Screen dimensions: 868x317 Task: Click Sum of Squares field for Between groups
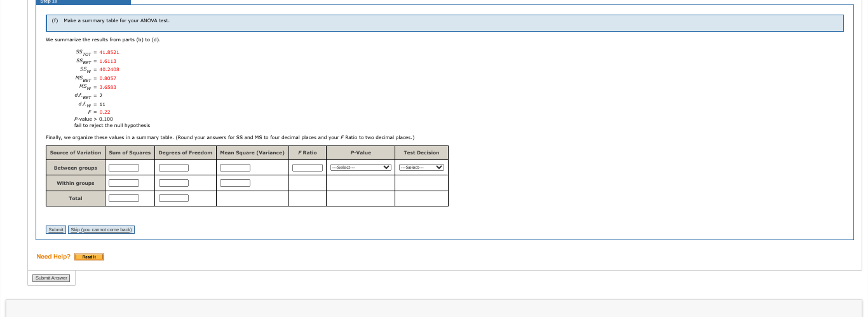124,168
